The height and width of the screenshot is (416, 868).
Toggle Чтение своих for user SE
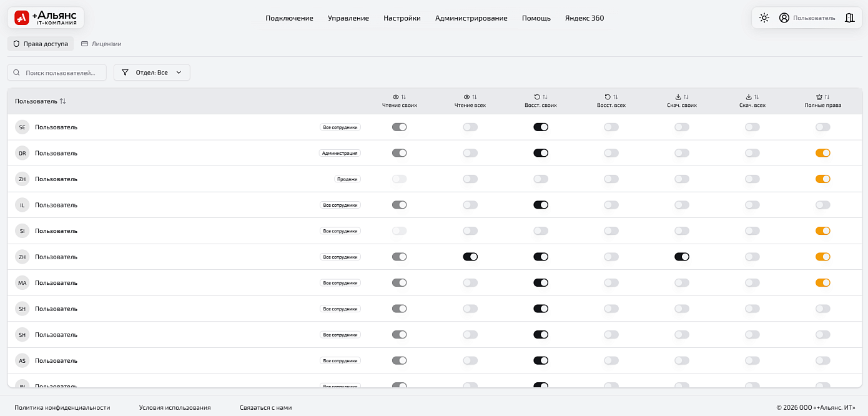400,127
